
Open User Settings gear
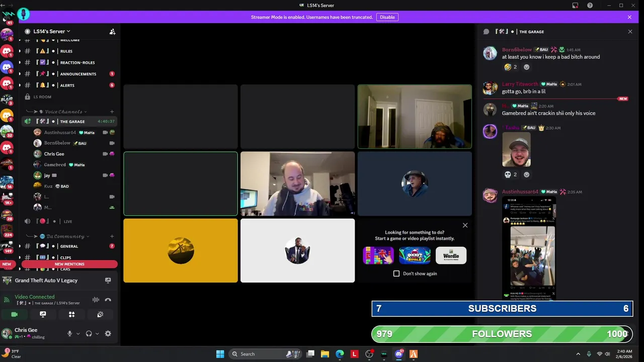coord(108,333)
